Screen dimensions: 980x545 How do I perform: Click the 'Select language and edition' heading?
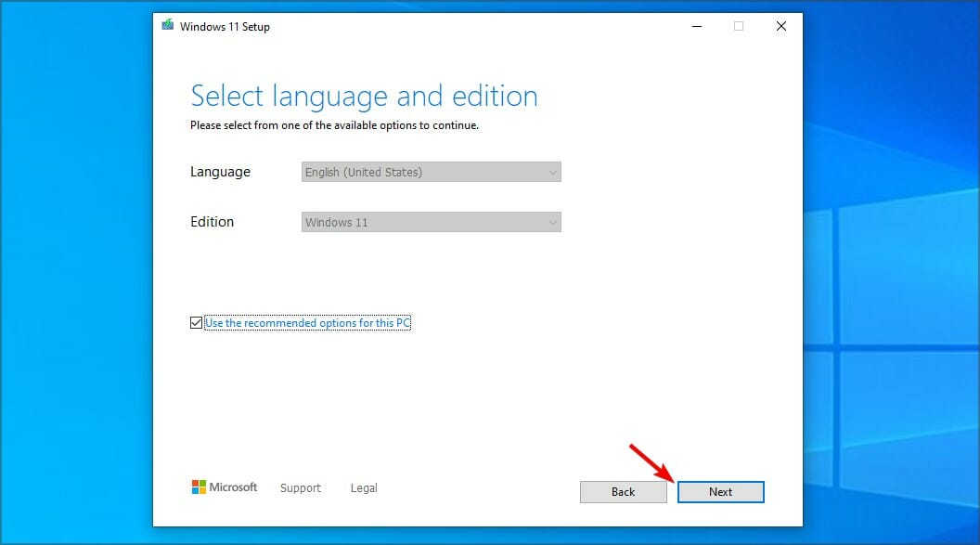tap(364, 97)
